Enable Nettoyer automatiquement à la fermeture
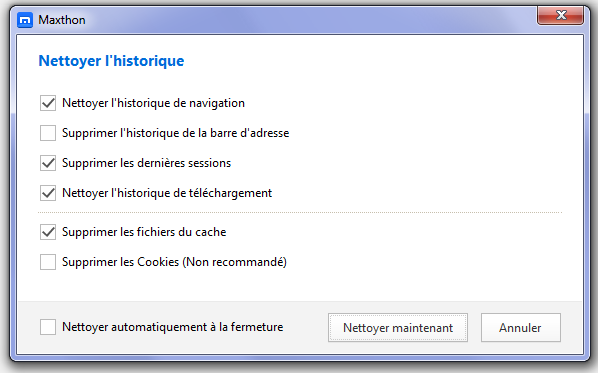Image resolution: width=598 pixels, height=373 pixels. pos(48,327)
